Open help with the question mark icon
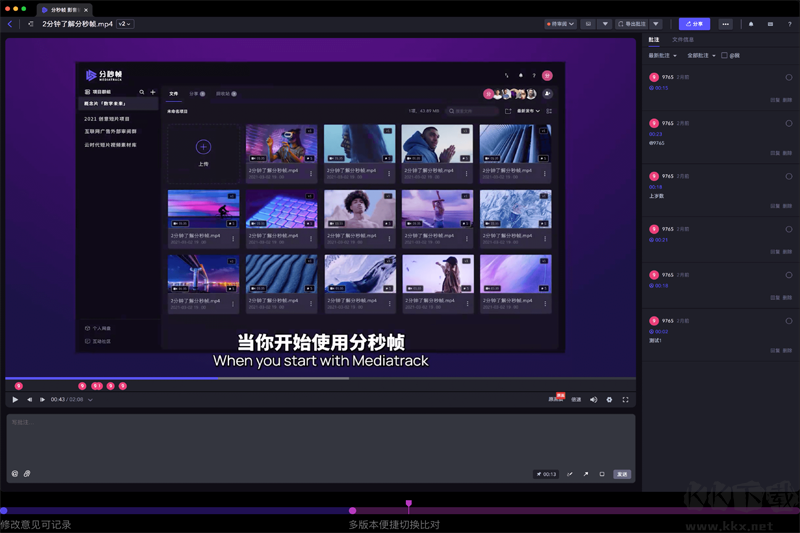Viewport: 800px width, 533px height. pyautogui.click(x=789, y=24)
